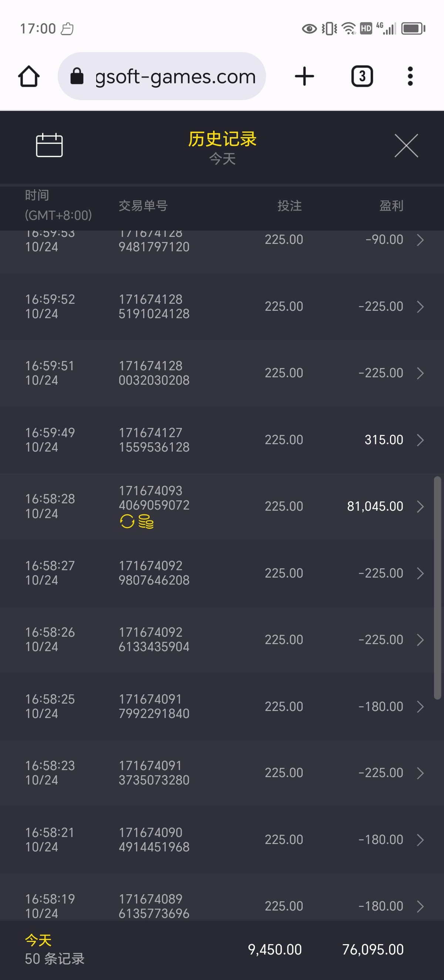Image resolution: width=444 pixels, height=980 pixels.
Task: Click the free spin icon on 81,045.00 record
Action: point(127,521)
